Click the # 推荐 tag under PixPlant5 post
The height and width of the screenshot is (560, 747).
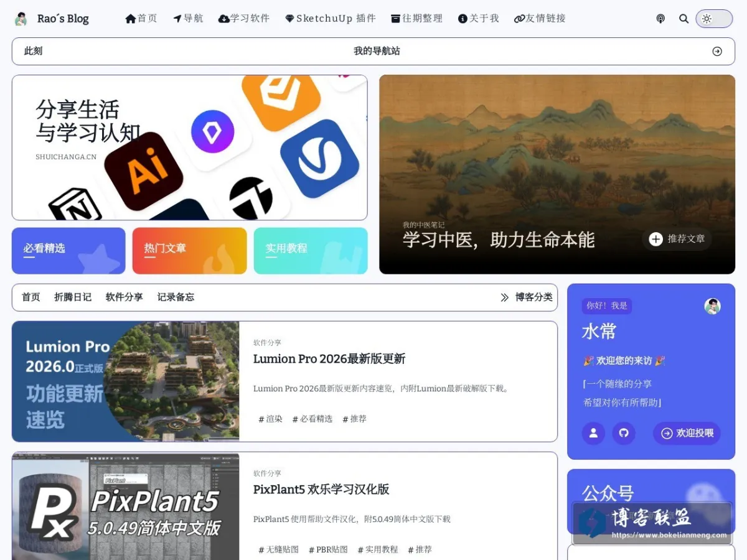click(x=420, y=550)
